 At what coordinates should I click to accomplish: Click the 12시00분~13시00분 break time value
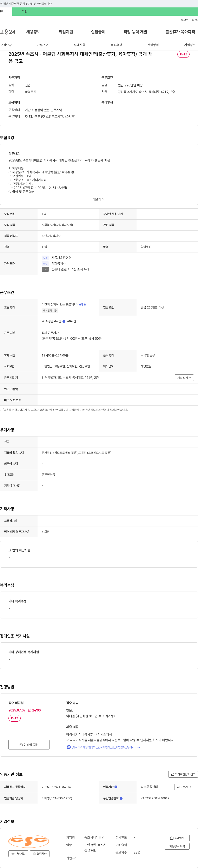click(55, 355)
